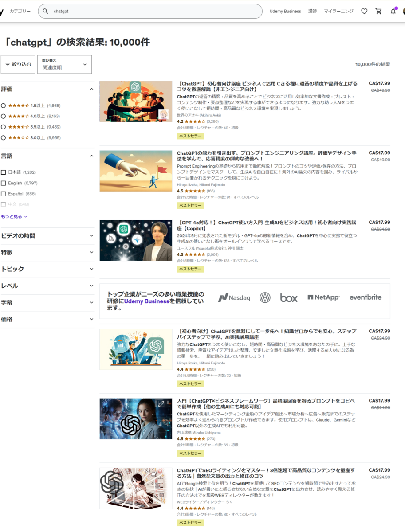Expand the トピック filter section

[47, 269]
